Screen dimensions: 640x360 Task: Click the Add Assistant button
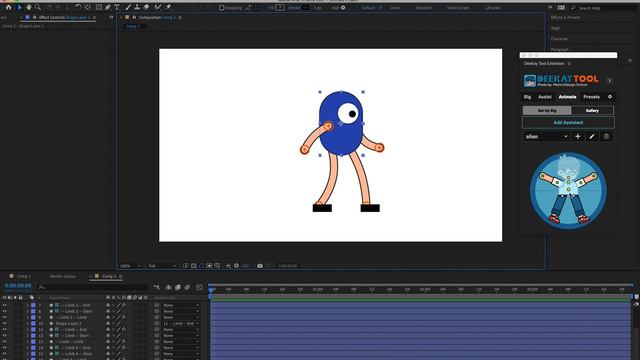coord(568,122)
